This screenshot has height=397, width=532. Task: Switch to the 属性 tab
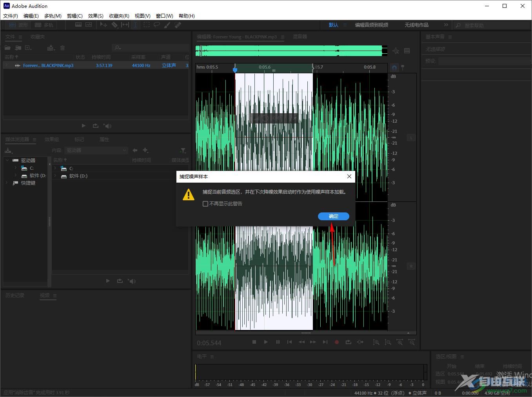point(104,140)
